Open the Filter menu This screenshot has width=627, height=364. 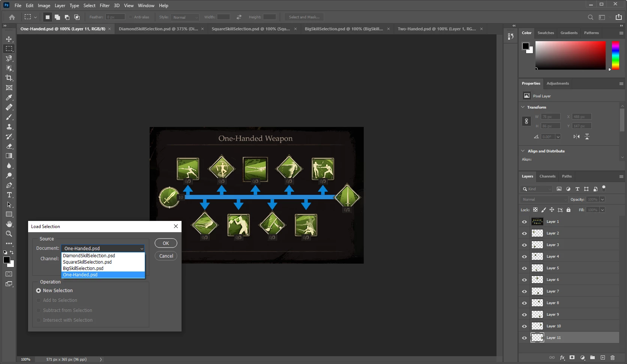(105, 6)
